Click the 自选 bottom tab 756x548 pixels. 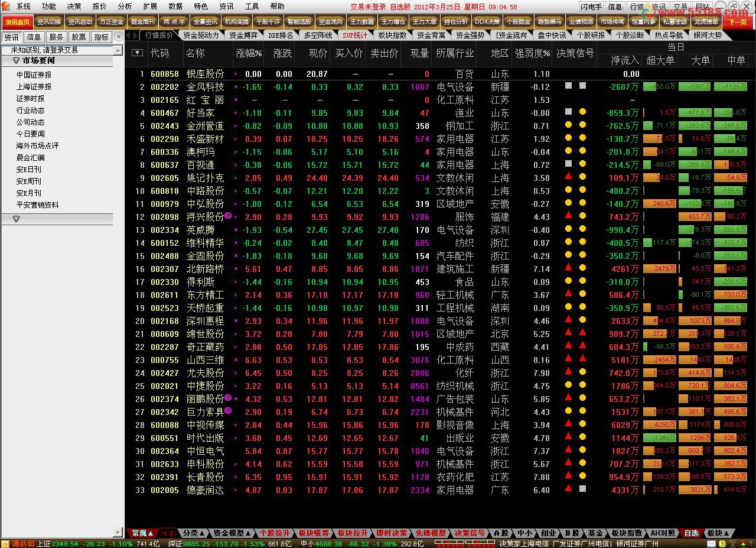(691, 533)
